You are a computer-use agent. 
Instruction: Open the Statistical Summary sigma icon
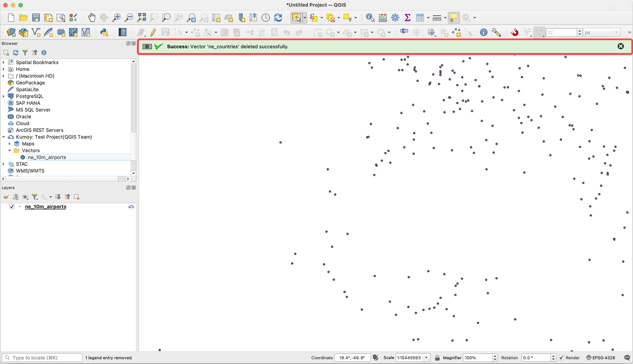click(x=408, y=18)
